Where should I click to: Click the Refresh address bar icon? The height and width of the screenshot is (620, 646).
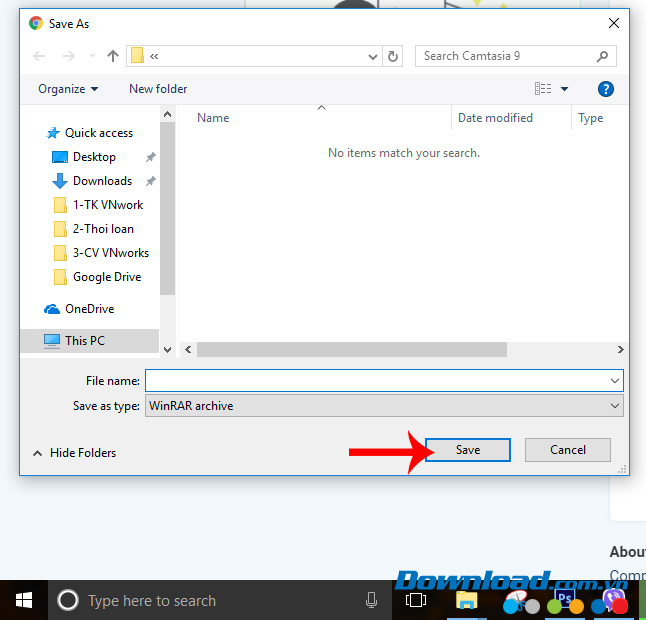click(393, 56)
